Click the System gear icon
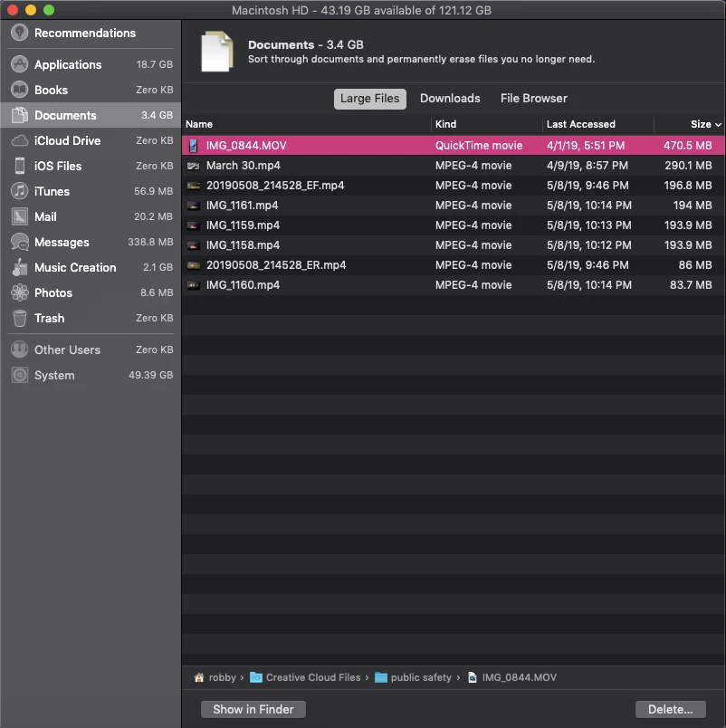The width and height of the screenshot is (726, 728). (x=20, y=375)
